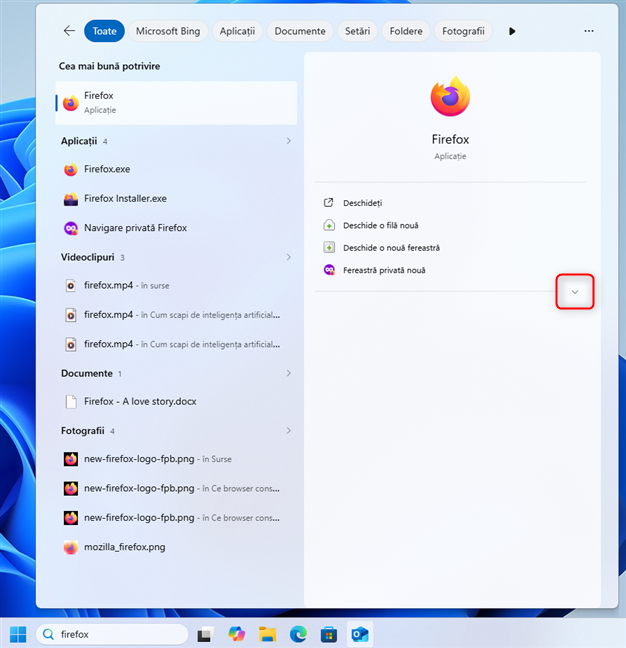Open Firefox Installer.exe result
Image resolution: width=626 pixels, height=648 pixels.
tap(176, 198)
